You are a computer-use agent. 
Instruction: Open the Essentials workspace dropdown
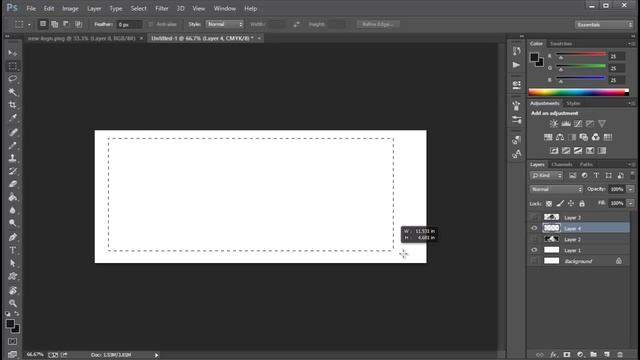coord(604,25)
